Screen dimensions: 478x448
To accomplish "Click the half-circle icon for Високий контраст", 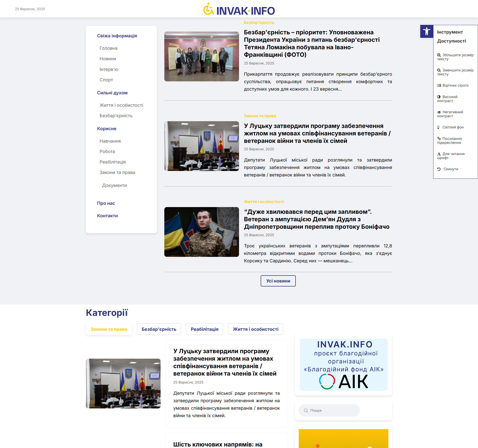I will coord(439,97).
